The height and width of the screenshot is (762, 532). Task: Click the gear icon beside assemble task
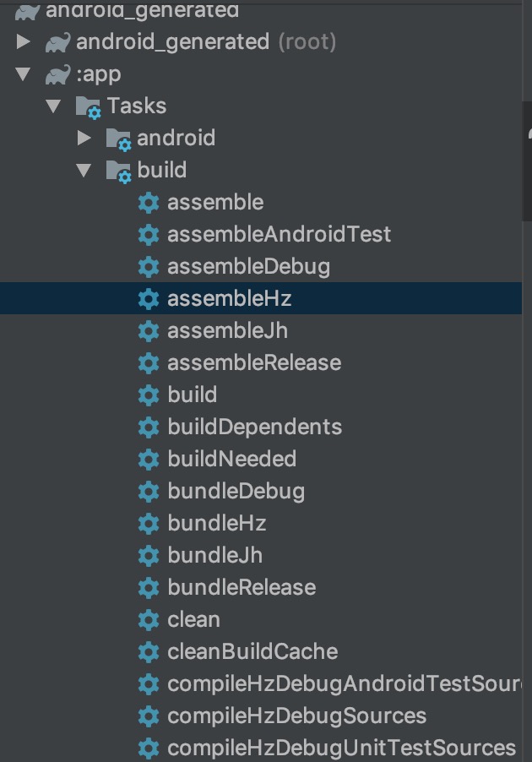pyautogui.click(x=149, y=202)
